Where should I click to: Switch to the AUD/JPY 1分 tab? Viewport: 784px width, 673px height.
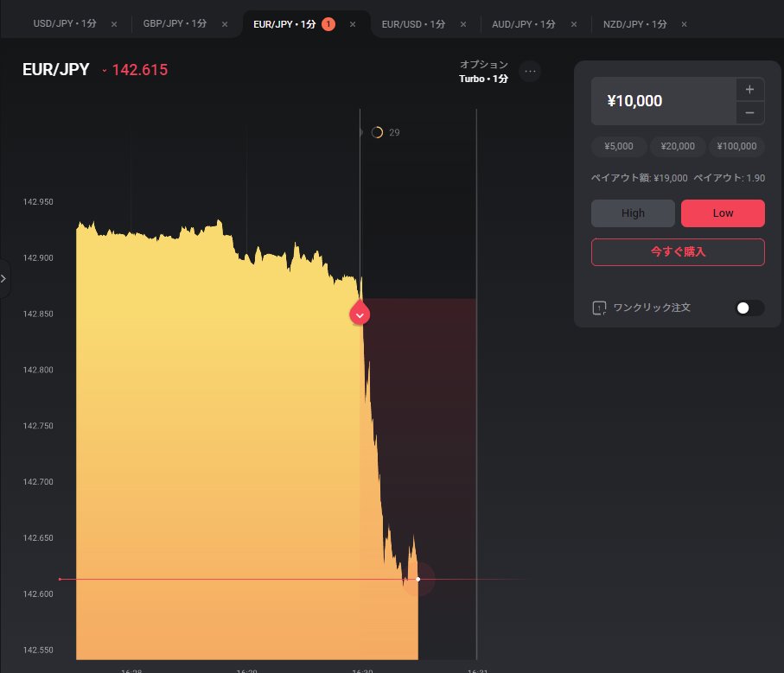click(x=524, y=24)
